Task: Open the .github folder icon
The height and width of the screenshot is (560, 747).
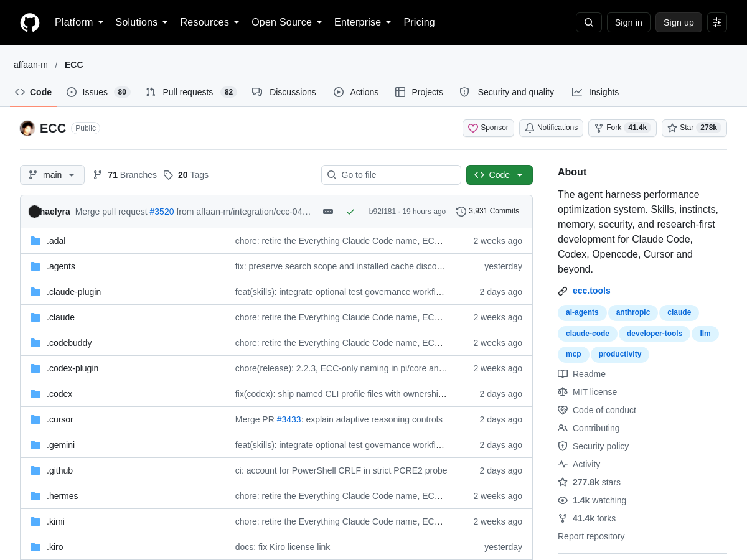Action: click(x=35, y=470)
